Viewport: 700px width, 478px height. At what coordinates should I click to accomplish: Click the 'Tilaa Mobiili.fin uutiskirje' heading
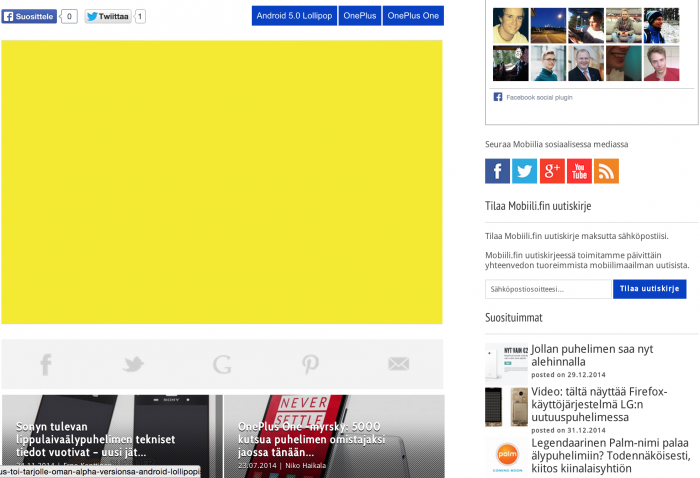(x=538, y=206)
